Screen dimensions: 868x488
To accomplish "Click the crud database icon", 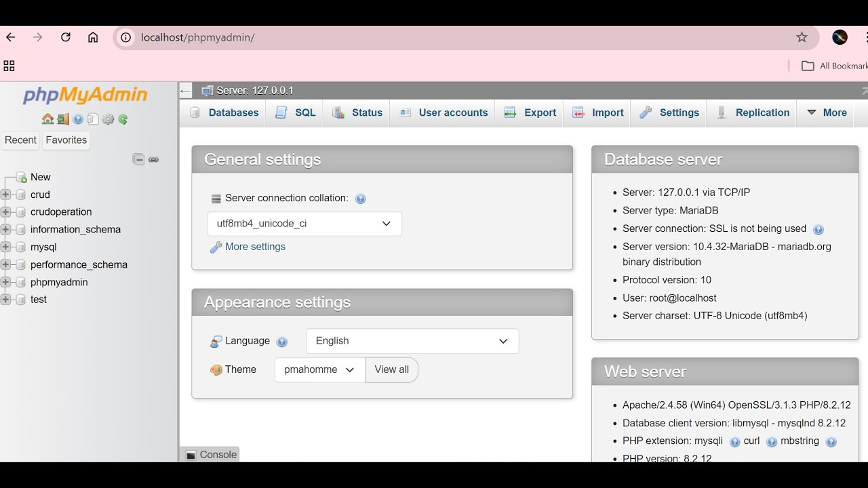I will [20, 195].
